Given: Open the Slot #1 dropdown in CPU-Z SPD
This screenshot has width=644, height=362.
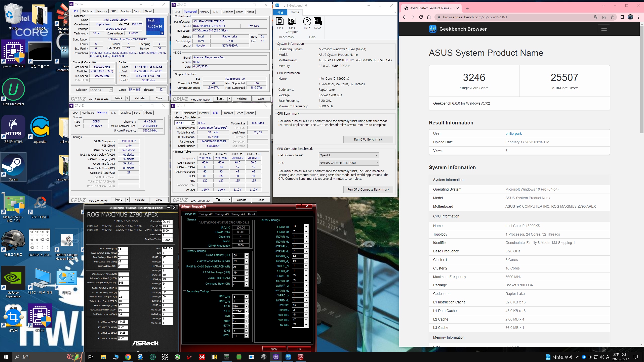Looking at the screenshot, I should tap(185, 123).
